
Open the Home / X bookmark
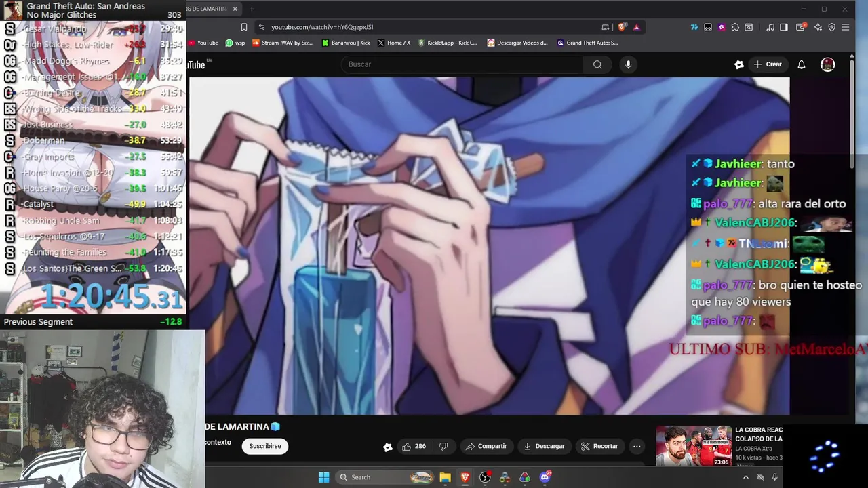[x=394, y=43]
